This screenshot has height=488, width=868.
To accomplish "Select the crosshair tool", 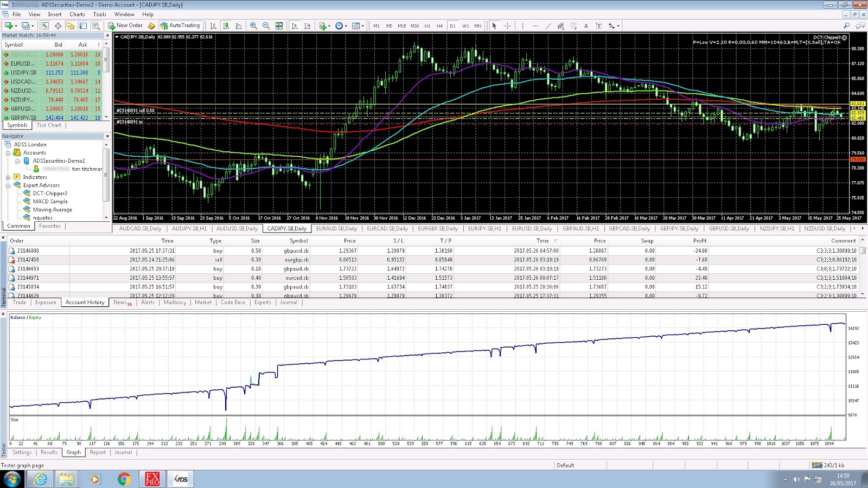I will 507,25.
